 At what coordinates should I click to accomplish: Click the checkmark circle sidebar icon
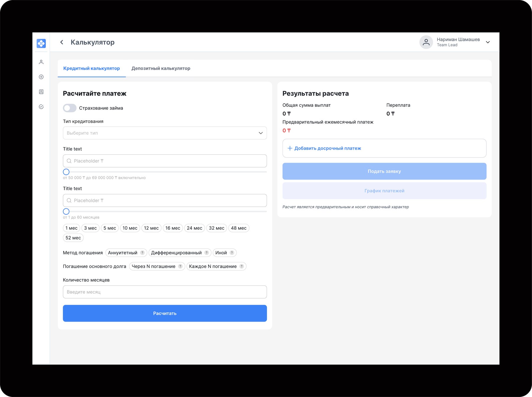(x=41, y=107)
